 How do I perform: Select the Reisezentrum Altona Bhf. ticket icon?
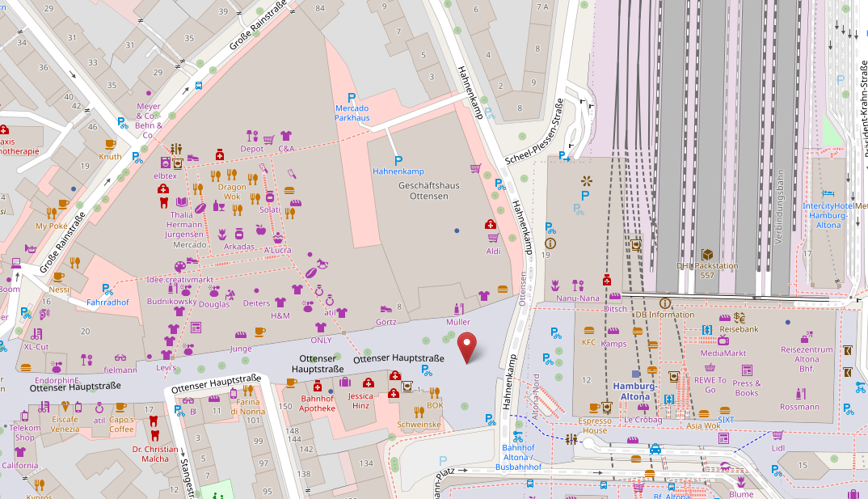(806, 336)
